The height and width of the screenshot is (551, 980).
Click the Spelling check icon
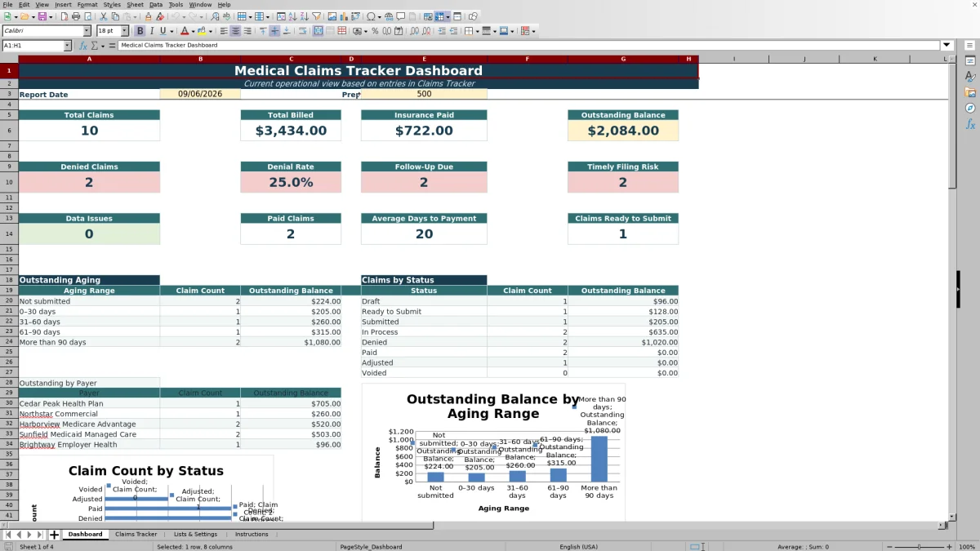(226, 16)
